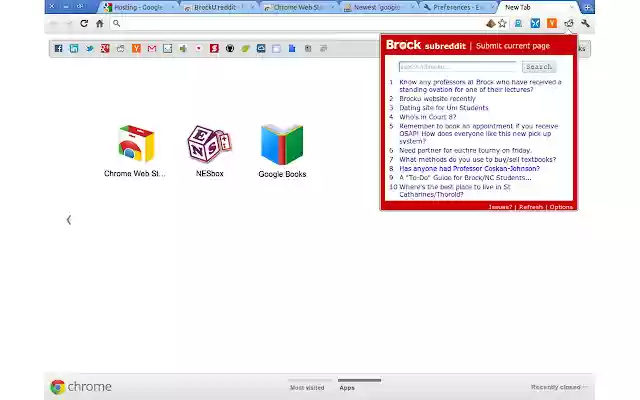Open the black circular GitHub bookmark
Viewport: 640px width, 400px height.
[230, 49]
